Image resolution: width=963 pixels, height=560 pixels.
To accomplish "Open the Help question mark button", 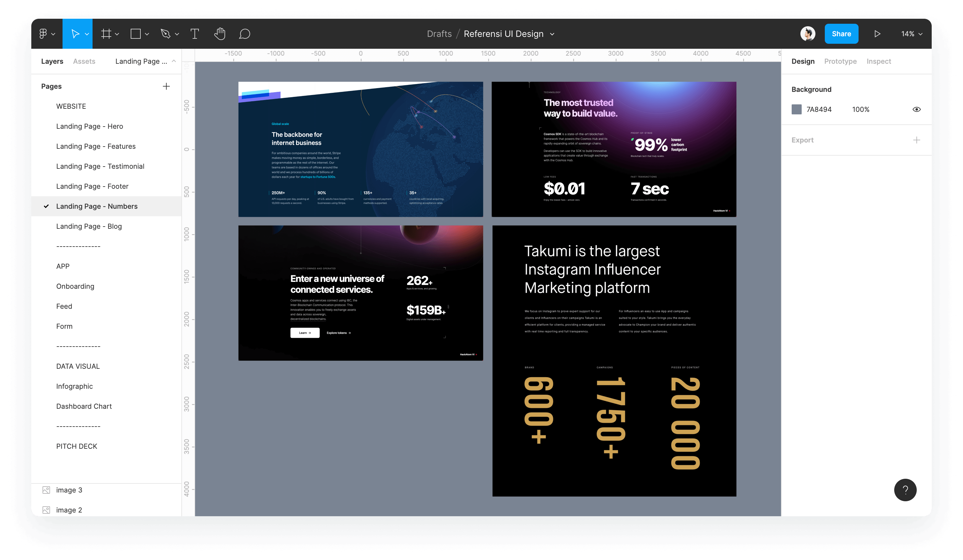I will (x=905, y=490).
